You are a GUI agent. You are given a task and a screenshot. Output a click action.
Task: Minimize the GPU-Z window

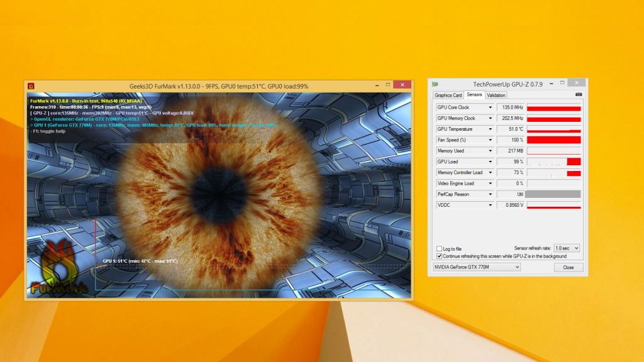point(551,84)
